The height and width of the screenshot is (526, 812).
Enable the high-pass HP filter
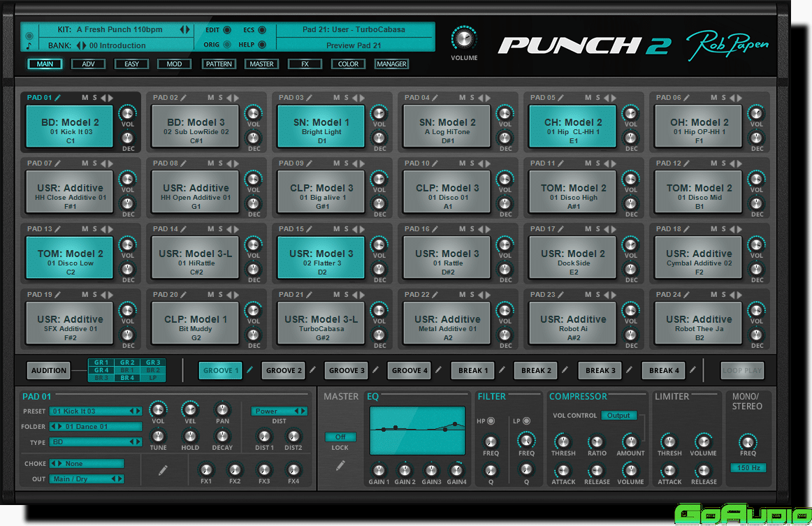coord(491,421)
